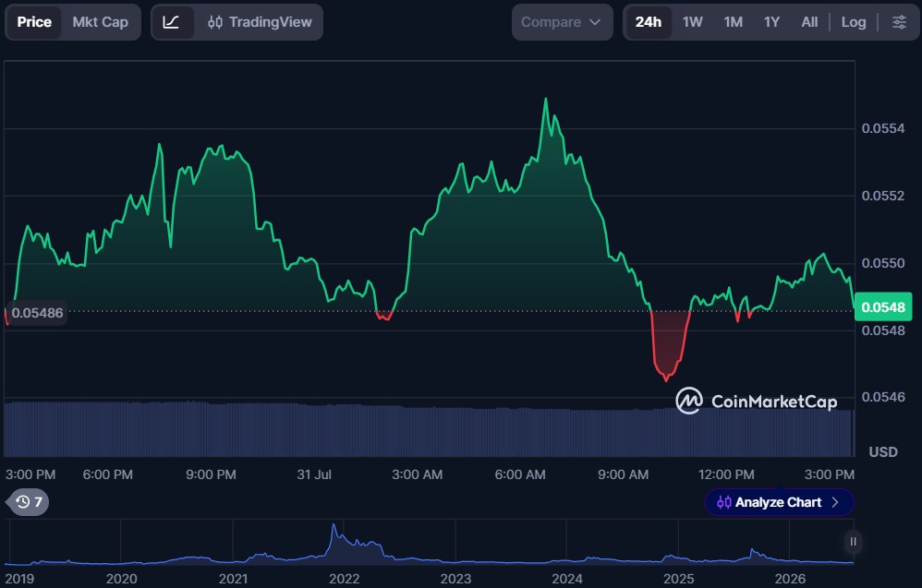Select the 24h time range
The height and width of the screenshot is (588, 922).
tap(648, 22)
